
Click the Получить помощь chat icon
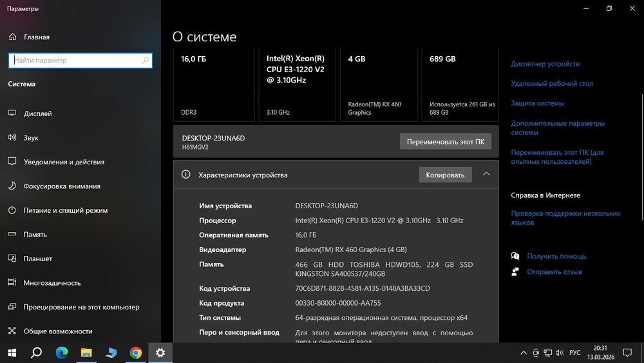coord(515,256)
